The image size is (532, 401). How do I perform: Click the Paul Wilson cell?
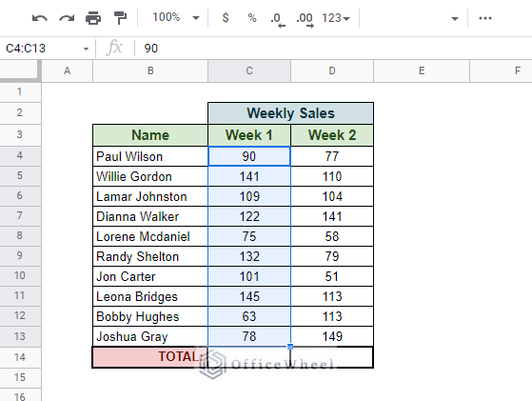pos(150,156)
